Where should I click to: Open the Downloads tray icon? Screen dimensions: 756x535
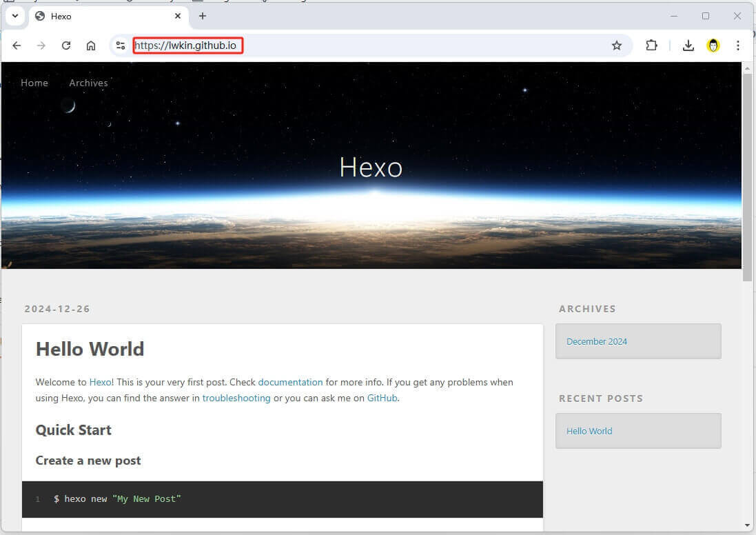688,46
